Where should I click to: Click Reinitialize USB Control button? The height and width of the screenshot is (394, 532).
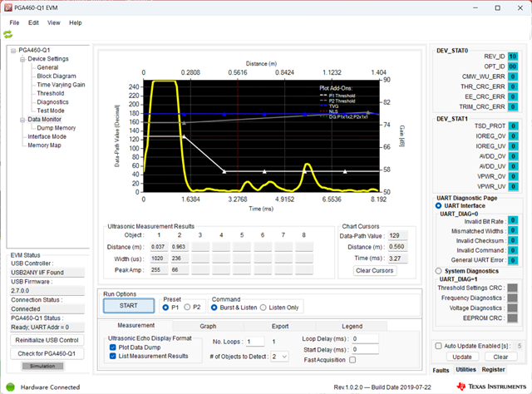pos(47,340)
